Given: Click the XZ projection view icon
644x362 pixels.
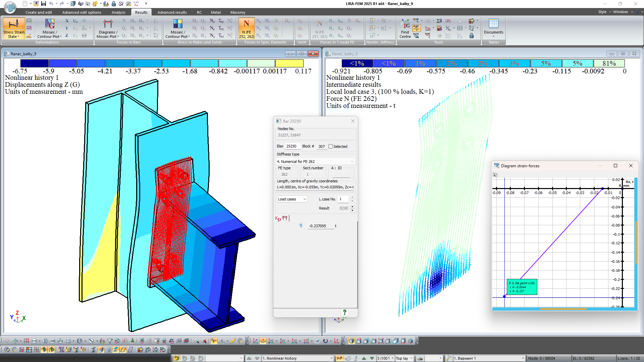Looking at the screenshot, I should coord(271,341).
